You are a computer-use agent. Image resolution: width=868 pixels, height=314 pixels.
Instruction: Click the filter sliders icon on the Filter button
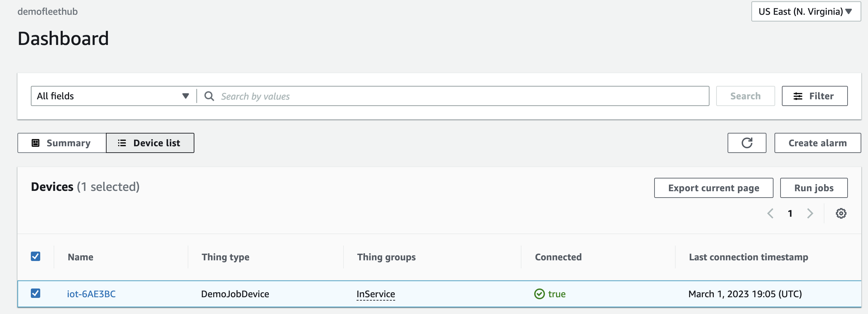tap(798, 96)
